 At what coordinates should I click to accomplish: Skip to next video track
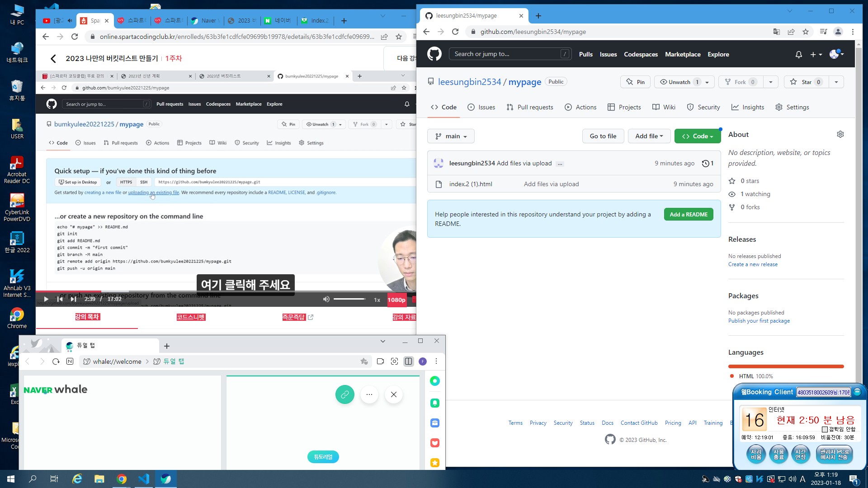[x=73, y=299]
